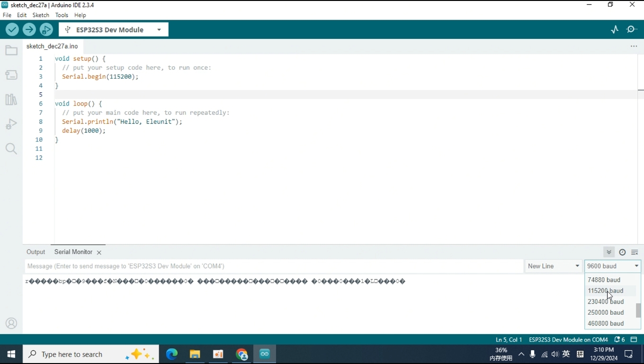Open the Edit menu
The height and width of the screenshot is (364, 644).
pyautogui.click(x=22, y=15)
